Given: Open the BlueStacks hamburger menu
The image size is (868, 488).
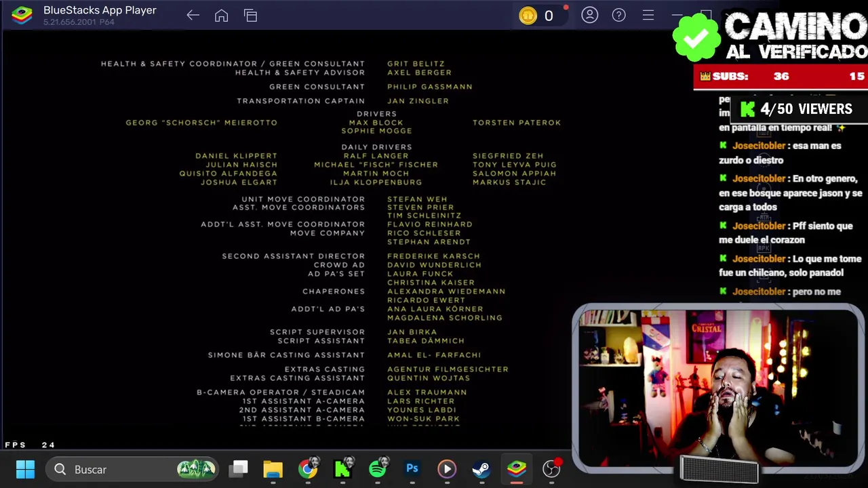Looking at the screenshot, I should 648,15.
